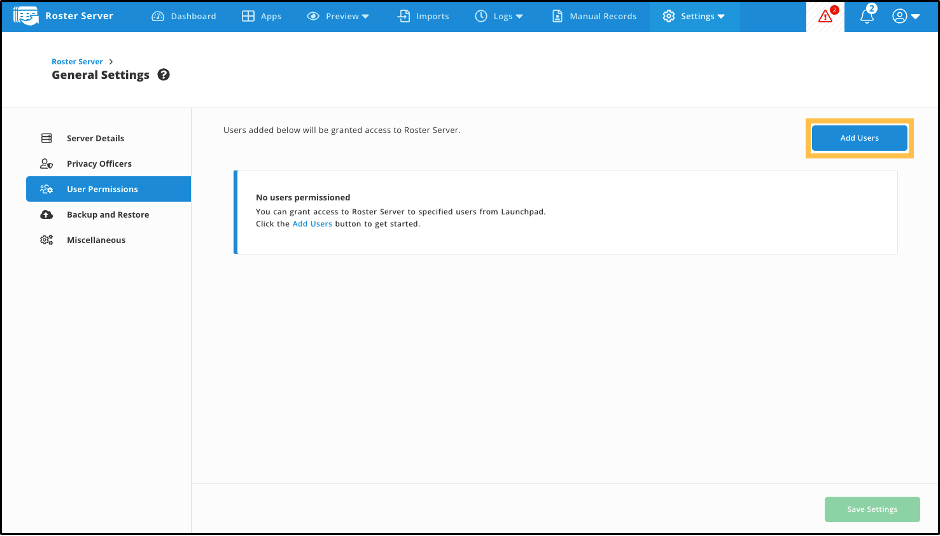This screenshot has height=536, width=940.
Task: Go to the Dashboard tab
Action: click(x=183, y=16)
